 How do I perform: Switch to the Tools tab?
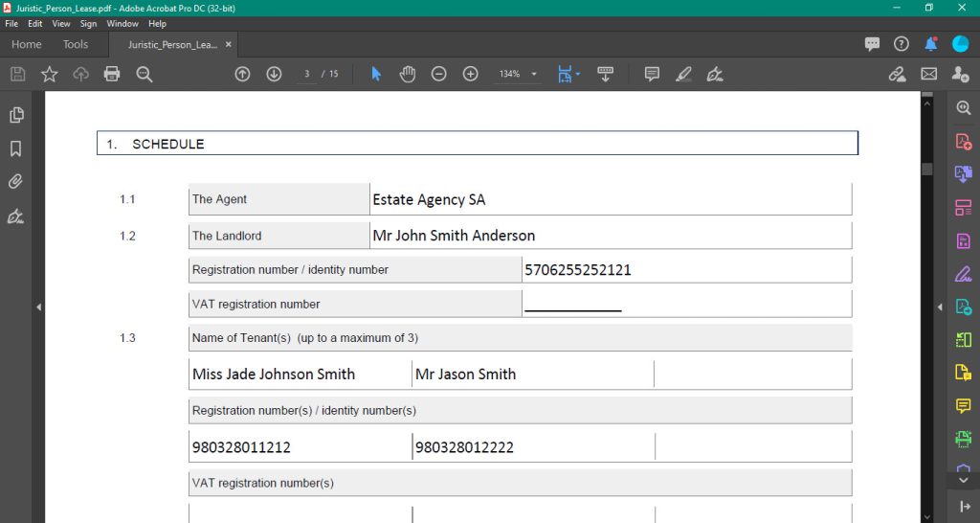[x=76, y=44]
